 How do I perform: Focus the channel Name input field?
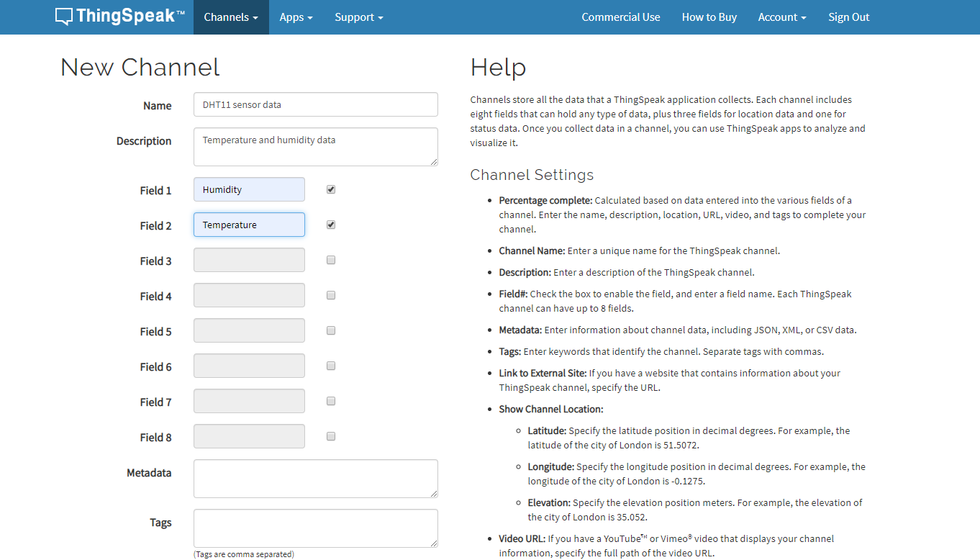315,104
